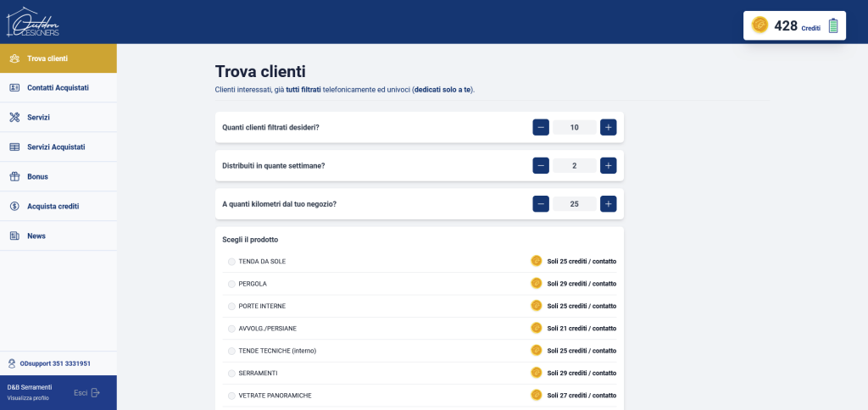This screenshot has height=410, width=868.
Task: Click the Esci logout arrow icon
Action: pos(95,393)
